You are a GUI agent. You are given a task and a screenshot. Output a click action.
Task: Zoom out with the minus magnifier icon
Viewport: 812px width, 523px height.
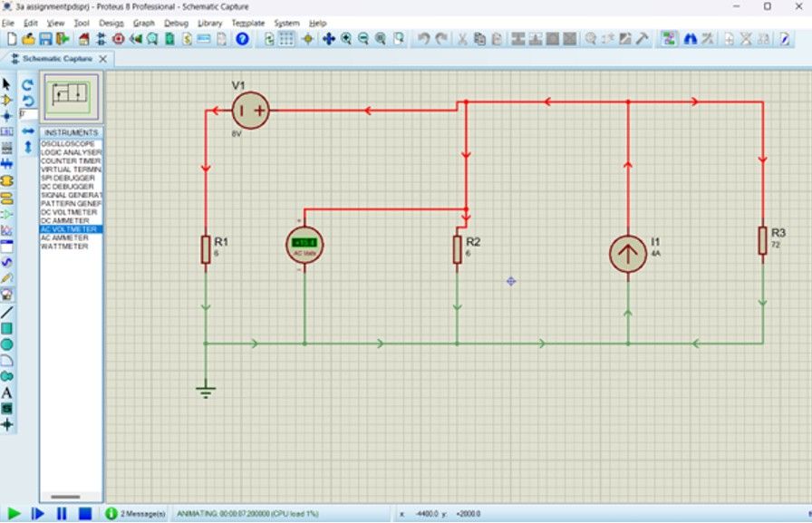click(363, 39)
